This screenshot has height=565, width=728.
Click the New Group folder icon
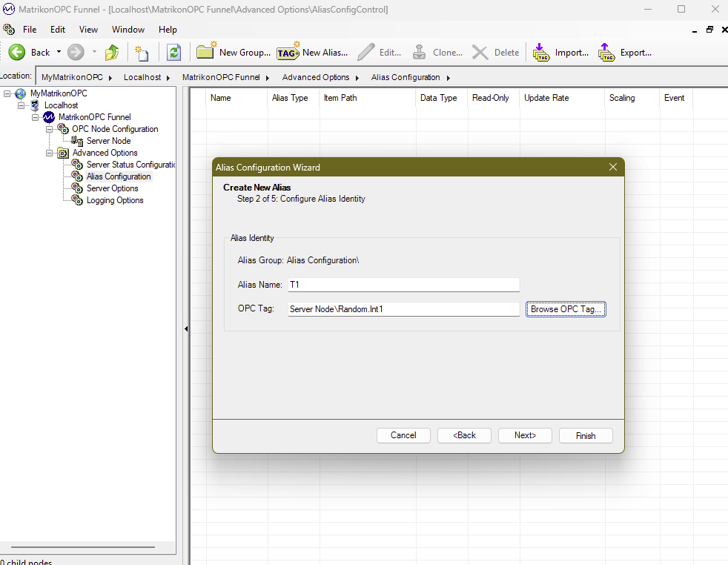(206, 50)
